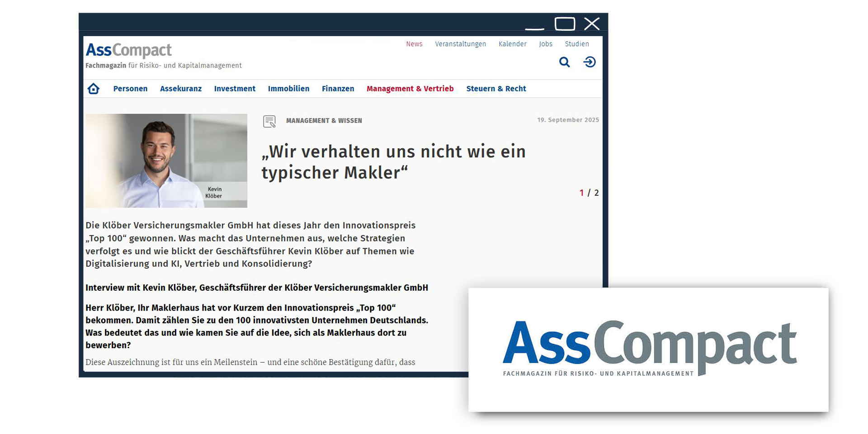Navigate to Immobilien
Image resolution: width=868 pixels, height=434 pixels.
pos(288,89)
